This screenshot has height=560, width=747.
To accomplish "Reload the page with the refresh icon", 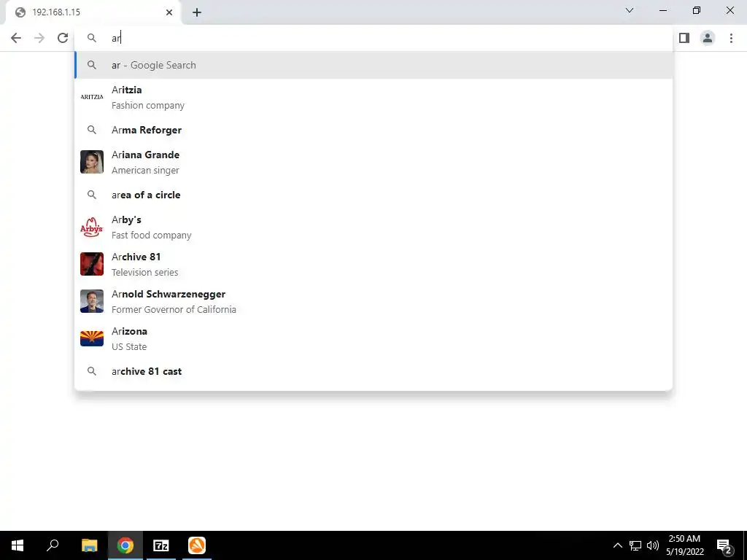I will point(63,38).
